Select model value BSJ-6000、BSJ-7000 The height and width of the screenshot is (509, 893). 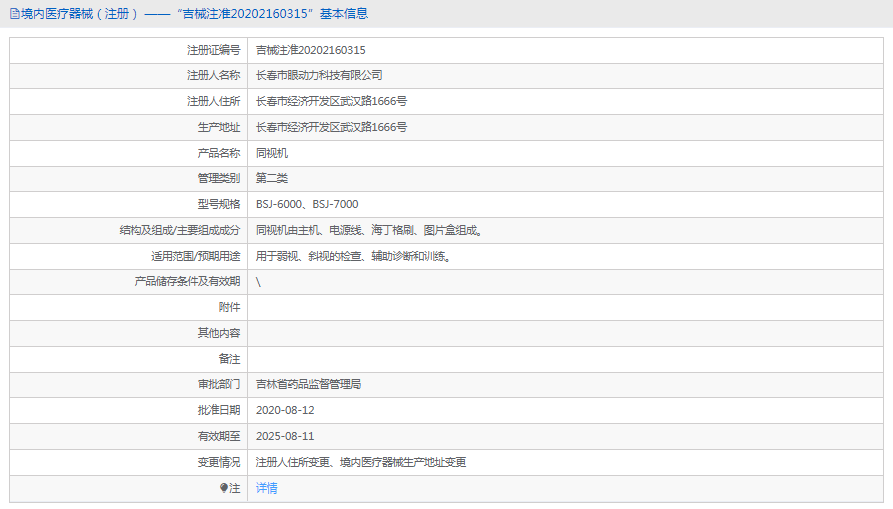click(x=307, y=204)
